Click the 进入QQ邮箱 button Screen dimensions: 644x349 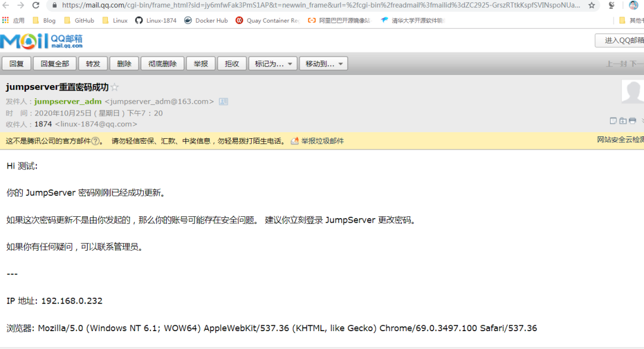620,40
